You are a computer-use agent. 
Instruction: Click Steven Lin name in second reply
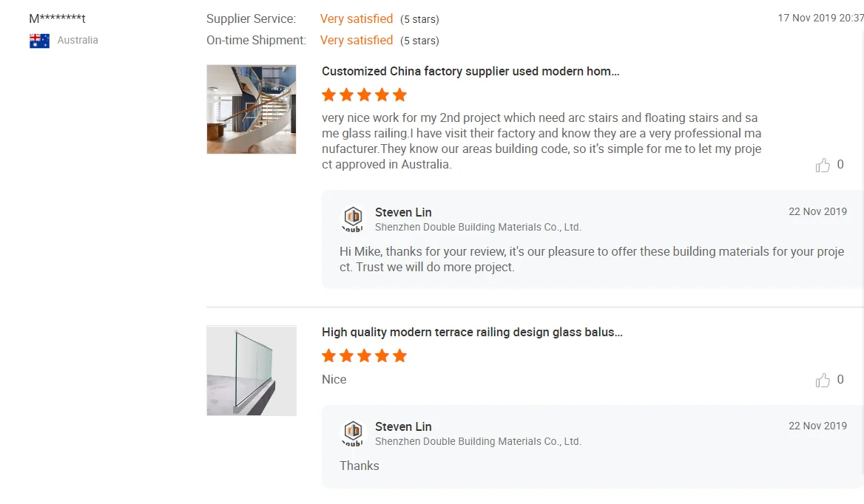tap(403, 427)
